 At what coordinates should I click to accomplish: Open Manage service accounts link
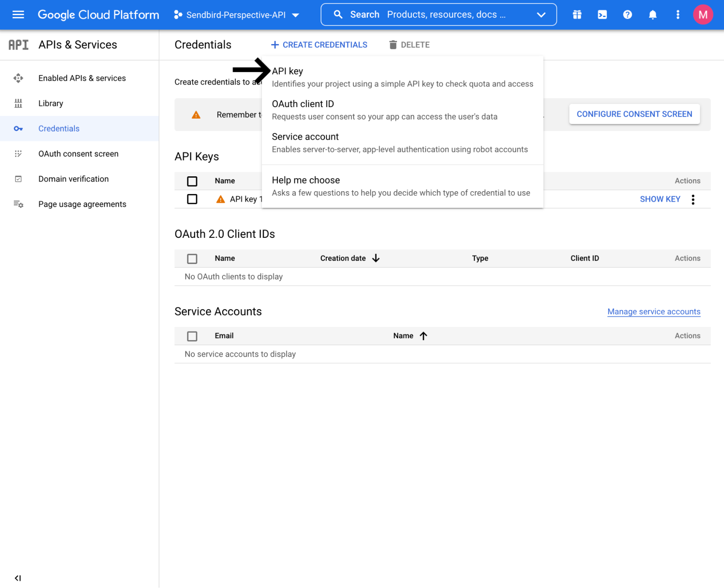(654, 312)
